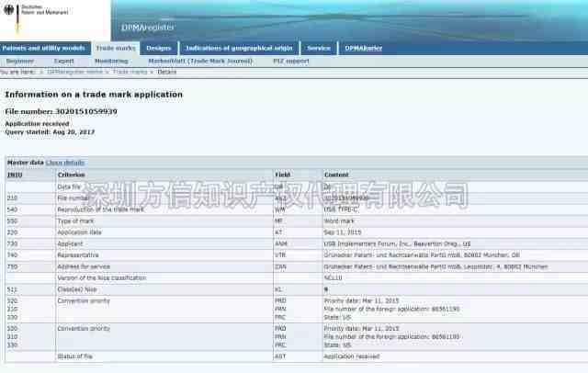Image resolution: width=588 pixels, height=373 pixels.
Task: Select the AST field code
Action: coord(280,356)
